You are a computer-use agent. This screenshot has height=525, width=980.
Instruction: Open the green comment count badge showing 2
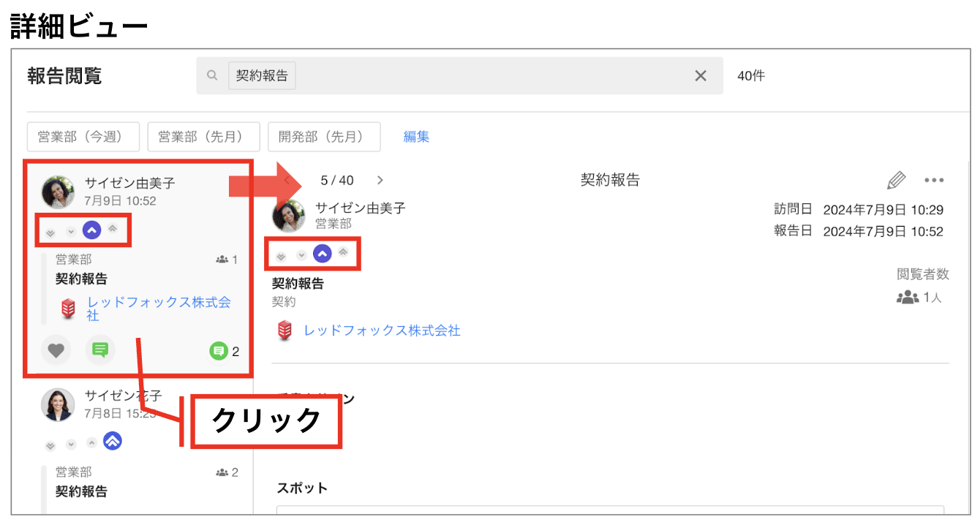point(218,352)
